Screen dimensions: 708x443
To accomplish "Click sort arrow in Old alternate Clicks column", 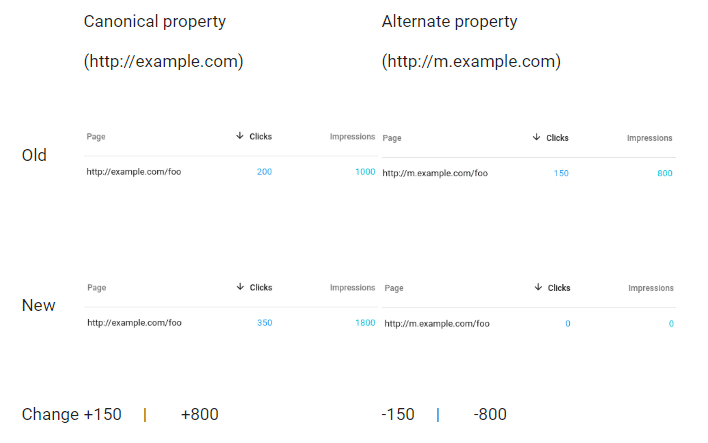I will coord(536,137).
